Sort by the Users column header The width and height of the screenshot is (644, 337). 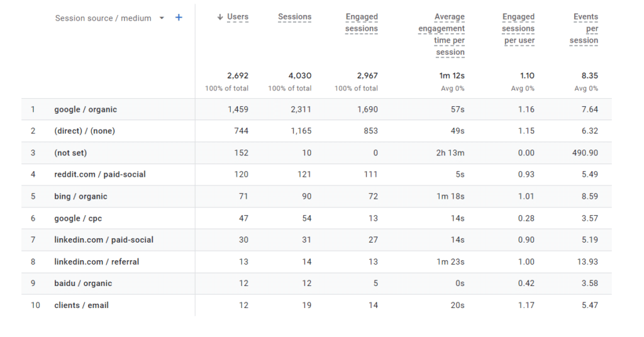[237, 18]
